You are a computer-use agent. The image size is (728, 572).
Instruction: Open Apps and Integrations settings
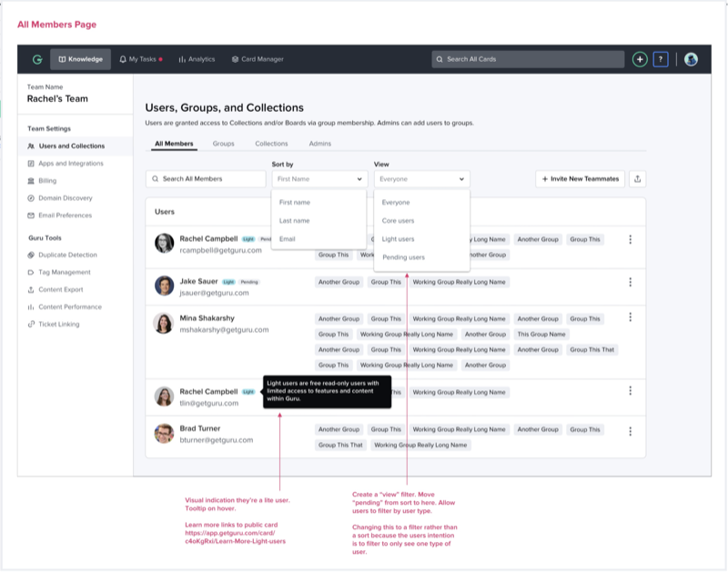[66, 164]
